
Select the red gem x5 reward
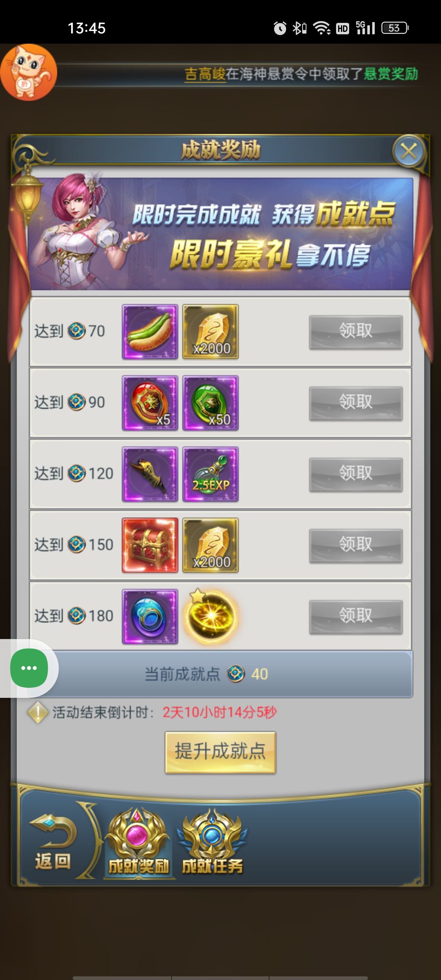(150, 403)
